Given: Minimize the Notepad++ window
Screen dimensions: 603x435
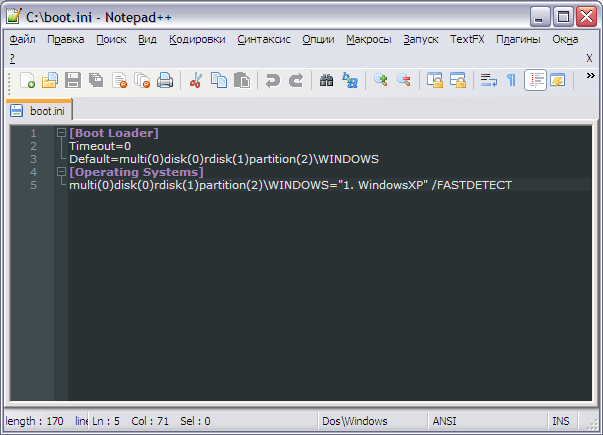Looking at the screenshot, I should coord(539,17).
